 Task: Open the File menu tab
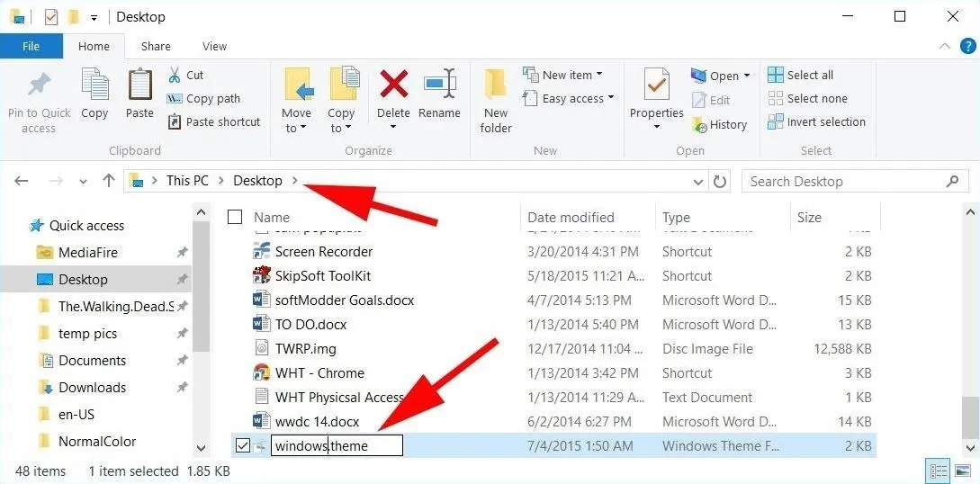pos(31,46)
